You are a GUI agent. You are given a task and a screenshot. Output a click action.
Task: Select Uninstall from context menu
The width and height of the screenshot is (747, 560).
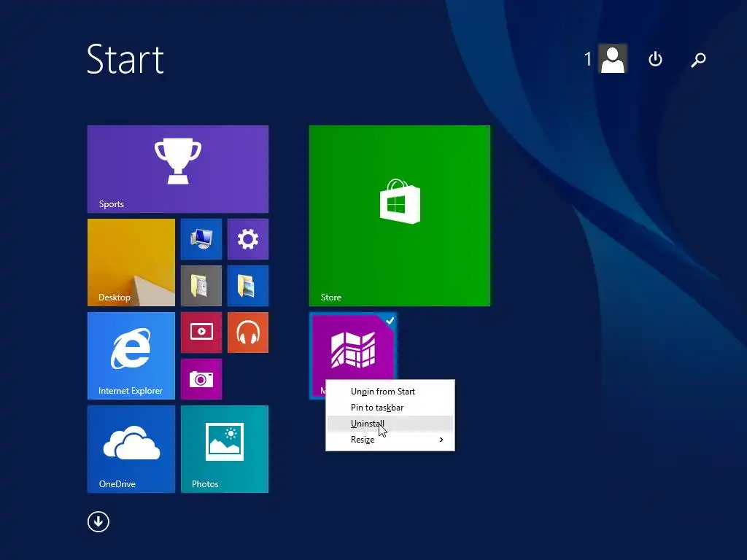point(390,424)
